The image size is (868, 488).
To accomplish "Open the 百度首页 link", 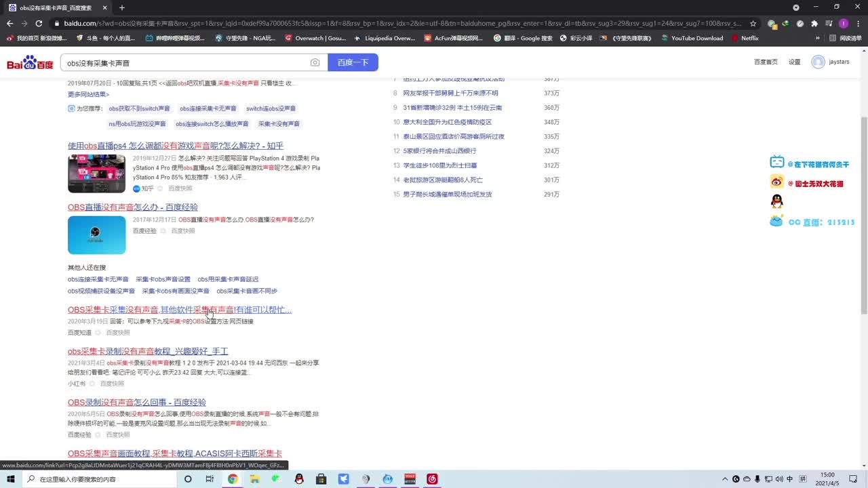I will (x=766, y=62).
